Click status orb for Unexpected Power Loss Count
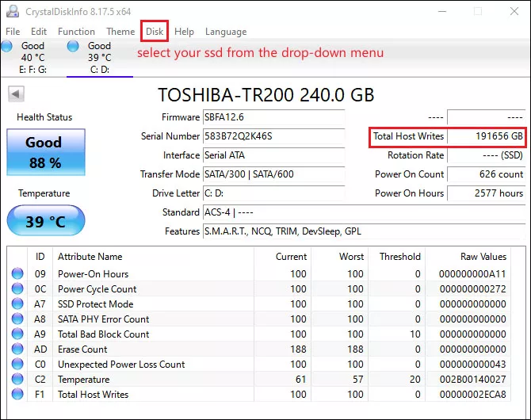This screenshot has height=420, width=531. (x=17, y=364)
